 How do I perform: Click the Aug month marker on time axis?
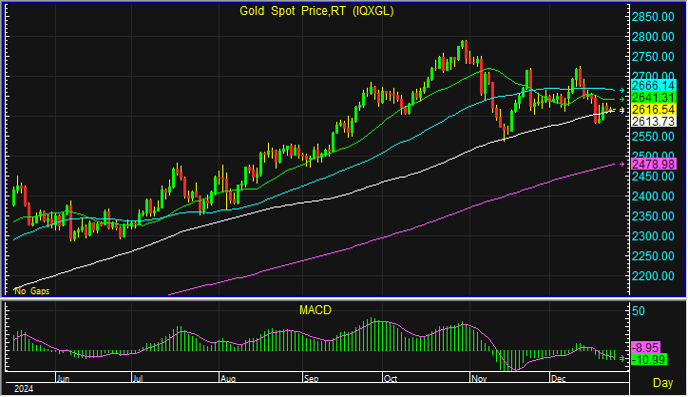[228, 379]
